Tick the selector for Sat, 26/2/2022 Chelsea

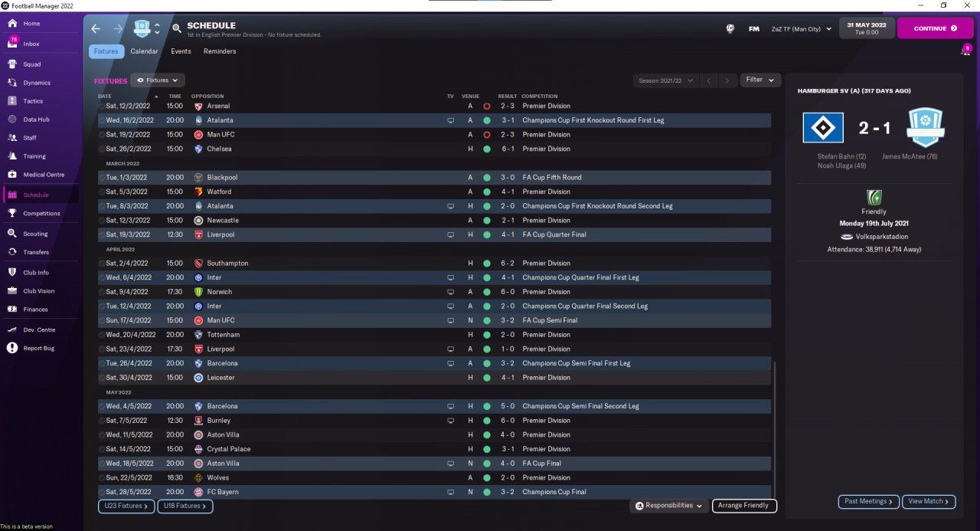[102, 149]
